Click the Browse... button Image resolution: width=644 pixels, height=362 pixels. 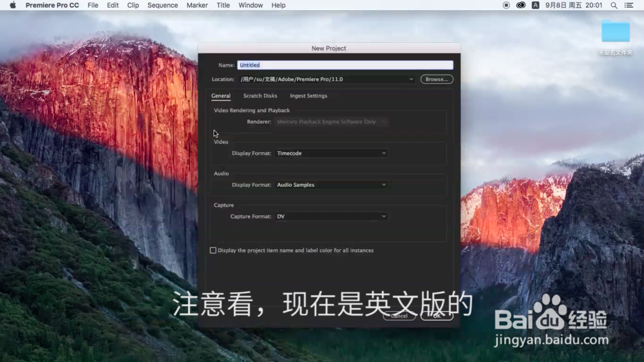click(x=437, y=79)
